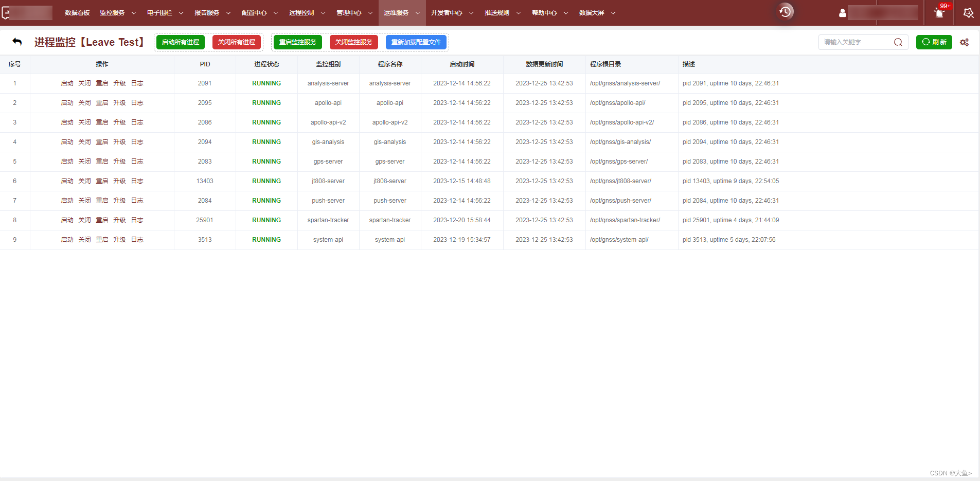
Task: Open table settings gears icon
Action: [x=965, y=42]
